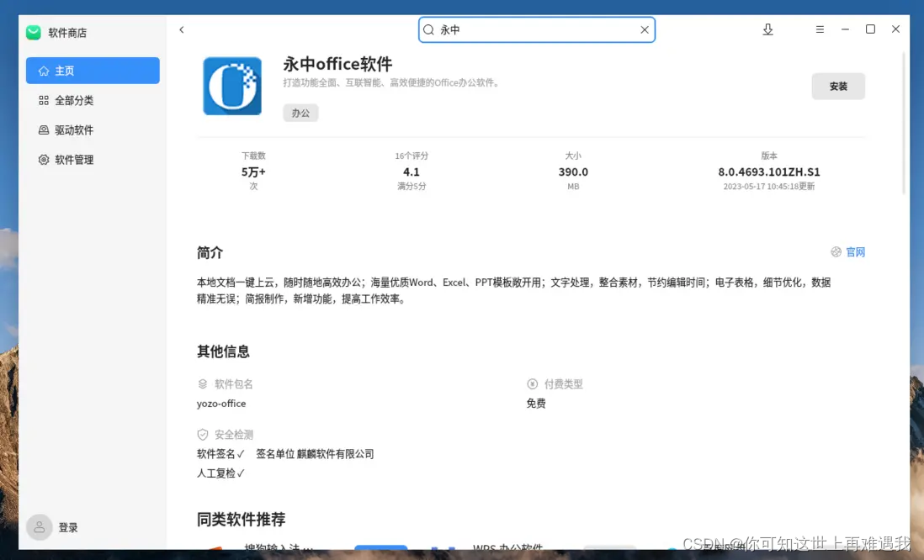Open the 官网 official website link
Image resolution: width=924 pixels, height=560 pixels.
point(856,252)
